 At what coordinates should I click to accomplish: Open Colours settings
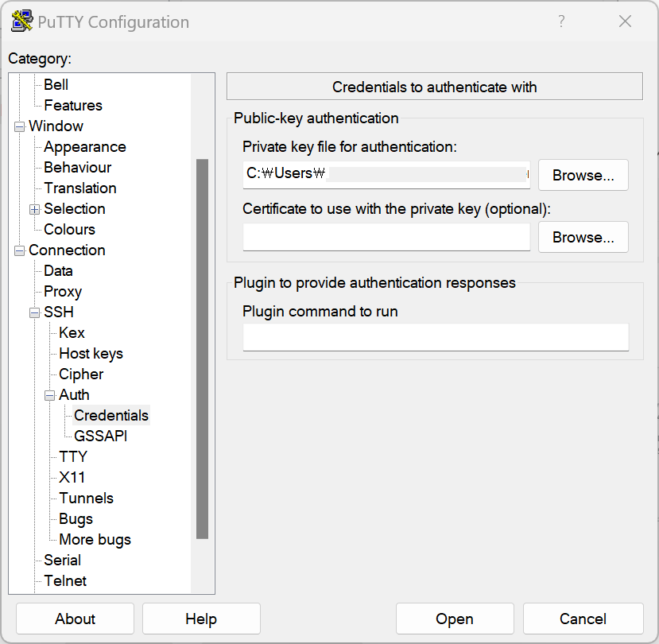pos(69,229)
